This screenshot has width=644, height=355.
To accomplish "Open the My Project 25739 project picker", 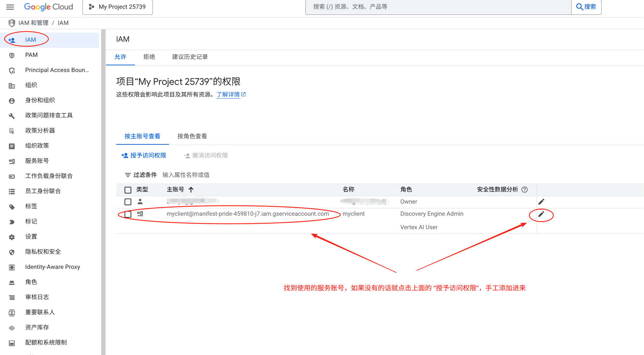I will pos(117,7).
